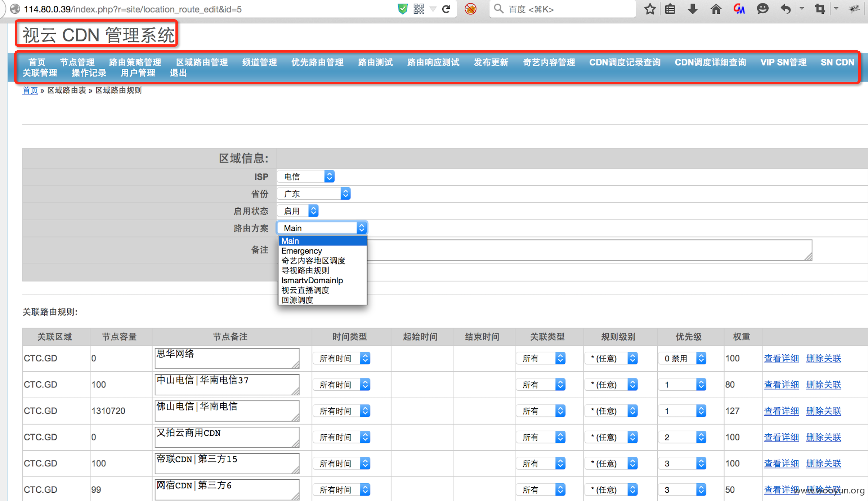Click the 中山电信|华南电信37 remark field
868x501 pixels.
(x=227, y=385)
